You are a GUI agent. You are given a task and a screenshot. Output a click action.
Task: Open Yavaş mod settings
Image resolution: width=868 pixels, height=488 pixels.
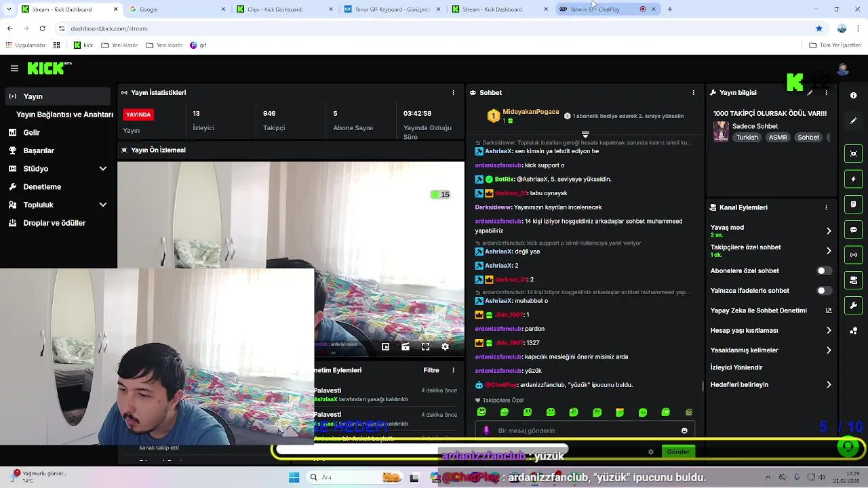pos(771,230)
